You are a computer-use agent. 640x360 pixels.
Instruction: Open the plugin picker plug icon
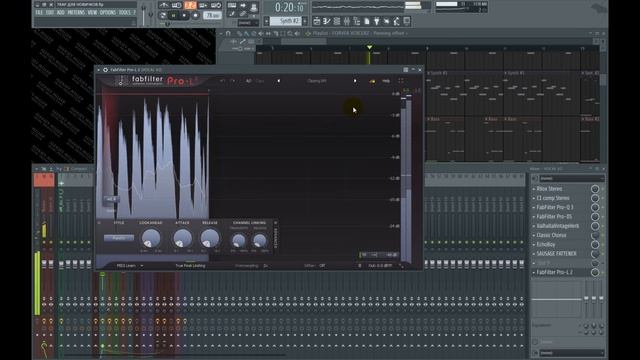[377, 21]
